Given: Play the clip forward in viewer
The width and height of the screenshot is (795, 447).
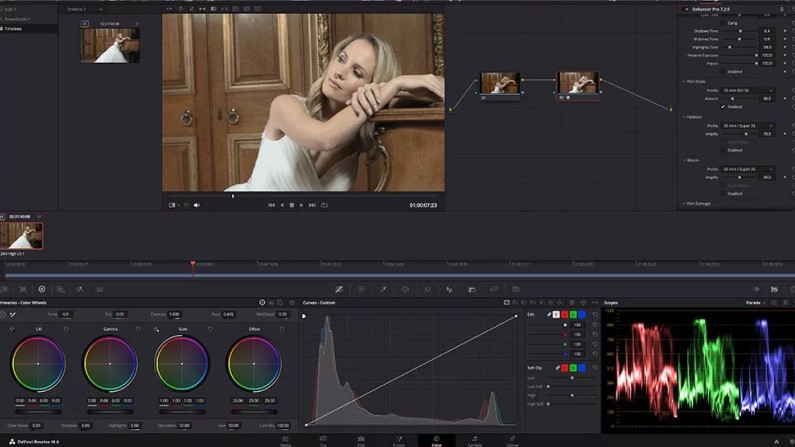Looking at the screenshot, I should pyautogui.click(x=301, y=205).
